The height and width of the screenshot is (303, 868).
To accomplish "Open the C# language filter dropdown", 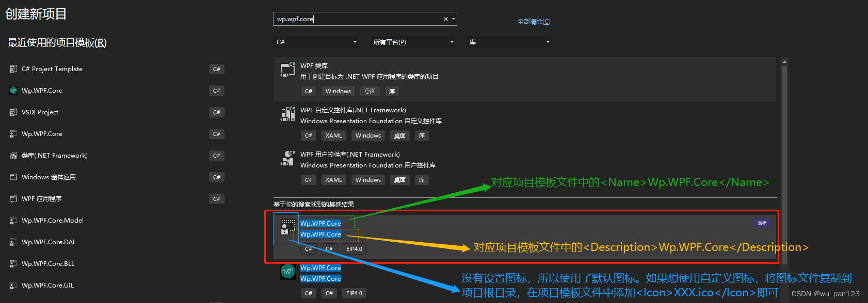I will [x=316, y=42].
